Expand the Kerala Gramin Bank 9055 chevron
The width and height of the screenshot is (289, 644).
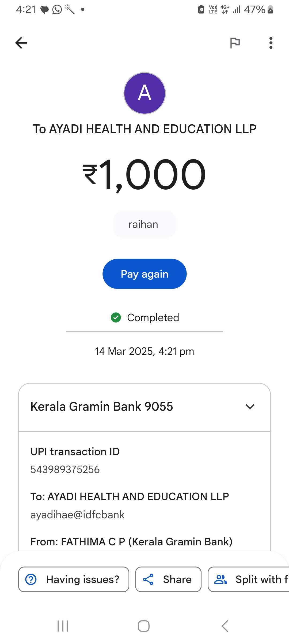pyautogui.click(x=250, y=407)
